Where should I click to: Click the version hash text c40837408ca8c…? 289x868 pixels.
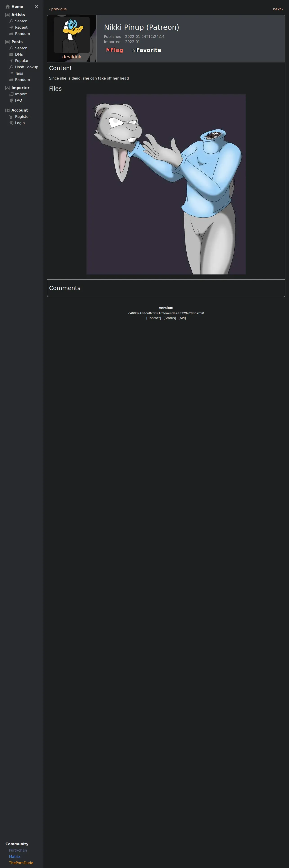(x=166, y=313)
